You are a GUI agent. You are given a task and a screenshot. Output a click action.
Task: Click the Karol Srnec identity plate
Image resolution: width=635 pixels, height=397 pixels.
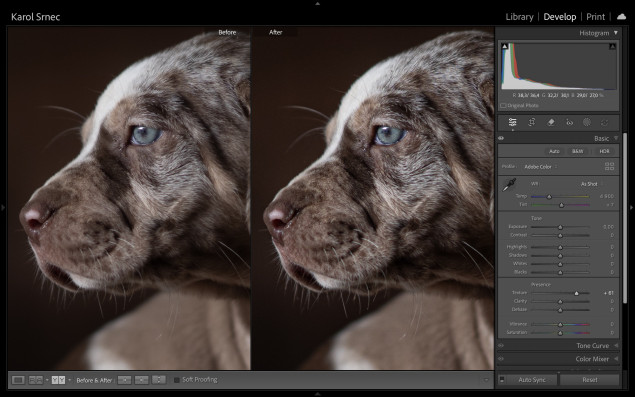pyautogui.click(x=36, y=17)
